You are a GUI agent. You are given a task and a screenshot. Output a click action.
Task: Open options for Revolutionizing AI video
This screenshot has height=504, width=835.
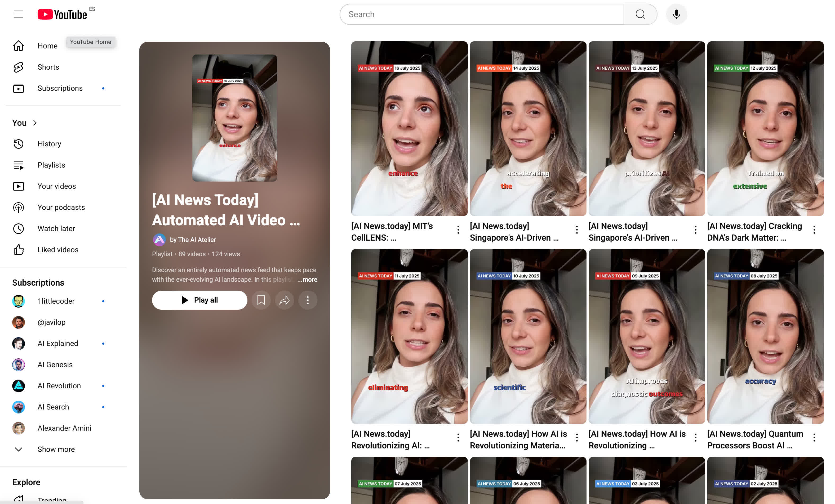458,438
